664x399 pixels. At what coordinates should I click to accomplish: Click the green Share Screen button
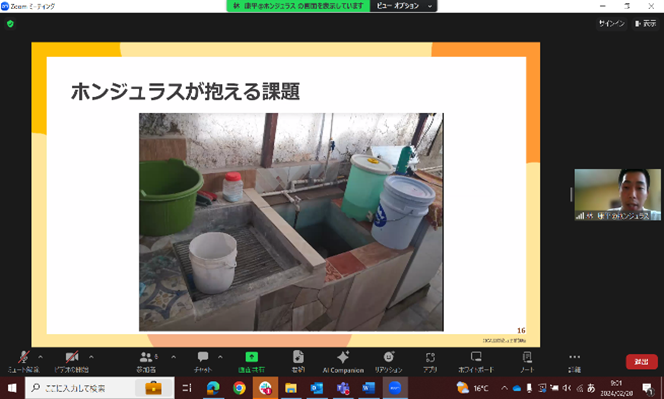(252, 362)
